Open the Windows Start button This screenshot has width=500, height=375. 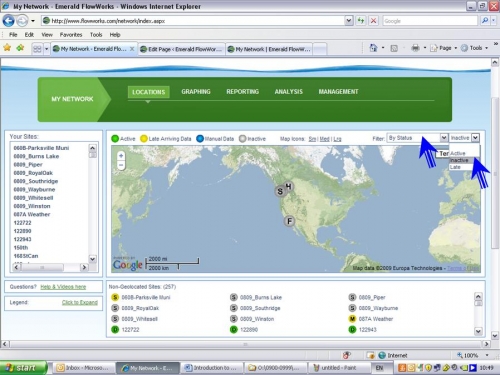click(23, 368)
